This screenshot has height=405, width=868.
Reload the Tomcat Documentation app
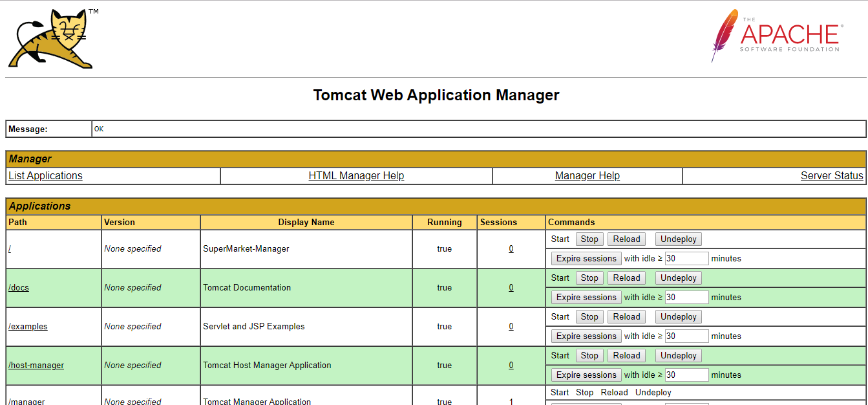pyautogui.click(x=626, y=278)
